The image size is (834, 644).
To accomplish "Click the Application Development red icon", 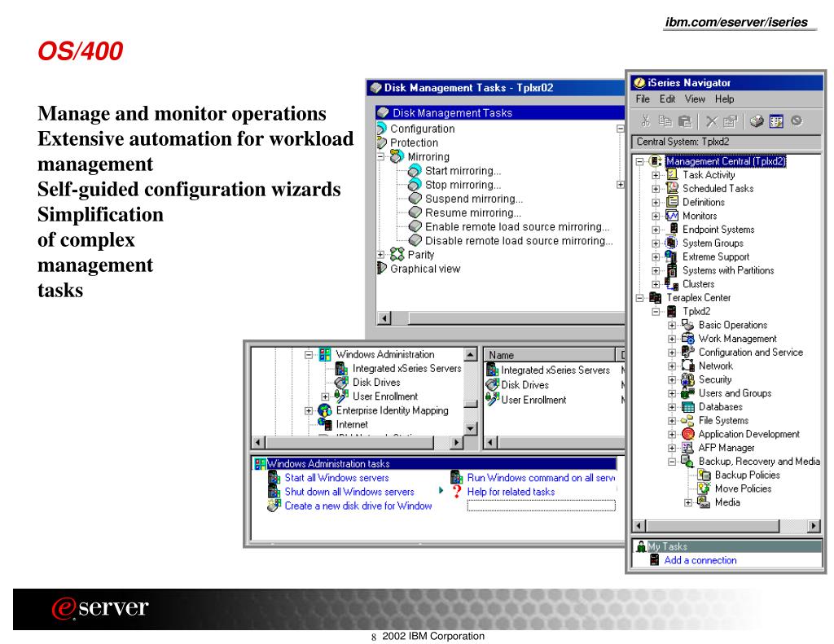I will [x=688, y=434].
